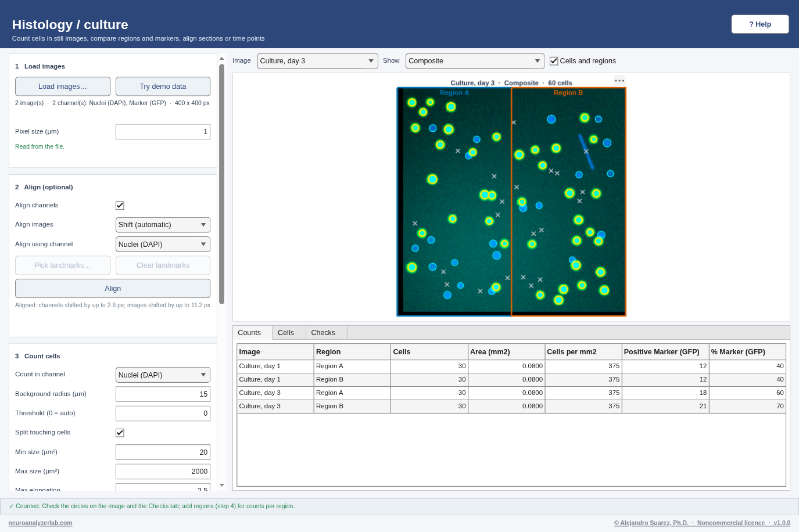
Task: Click the Load images… button
Action: [x=63, y=87]
